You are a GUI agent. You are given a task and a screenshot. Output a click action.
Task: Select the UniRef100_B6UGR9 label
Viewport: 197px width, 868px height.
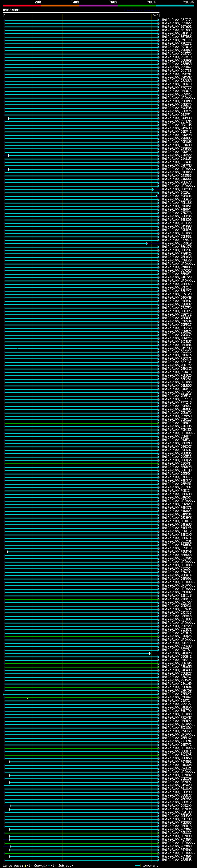pos(176,61)
